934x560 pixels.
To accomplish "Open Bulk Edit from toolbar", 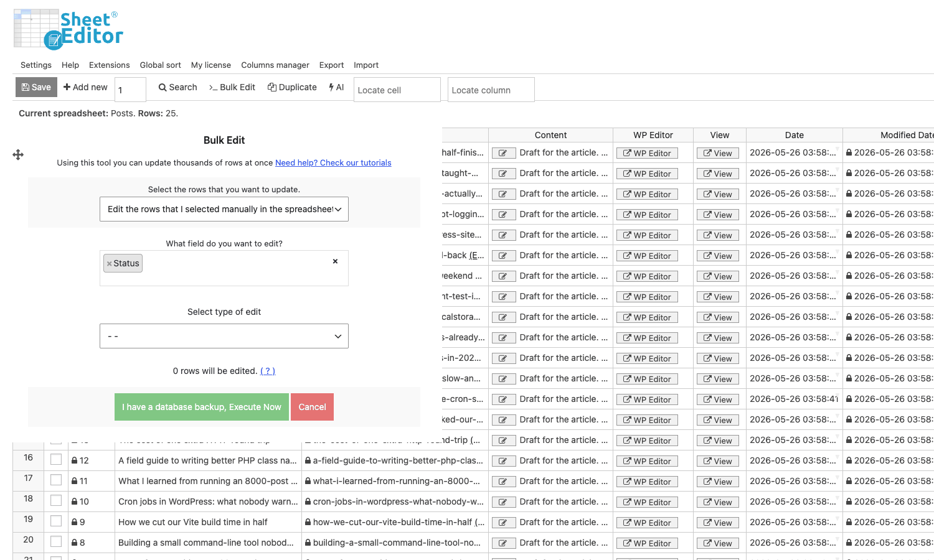I will pos(232,87).
